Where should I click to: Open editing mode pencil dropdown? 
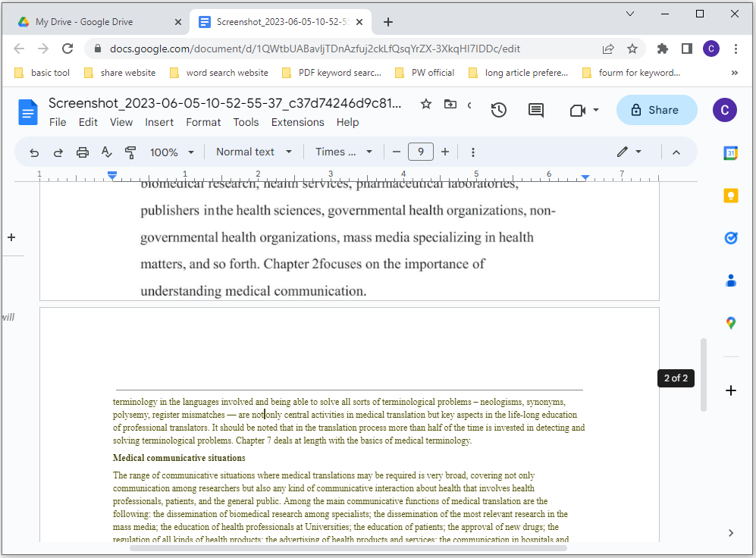click(x=629, y=152)
